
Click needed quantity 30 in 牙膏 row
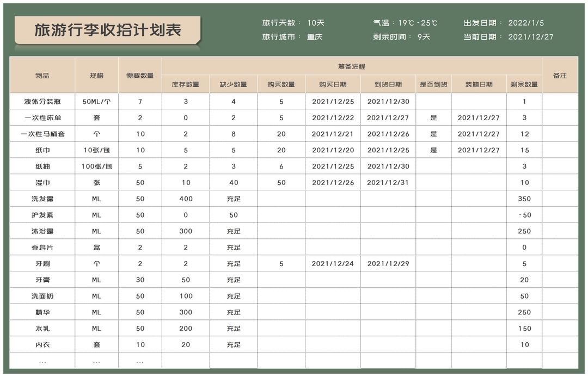(x=140, y=280)
